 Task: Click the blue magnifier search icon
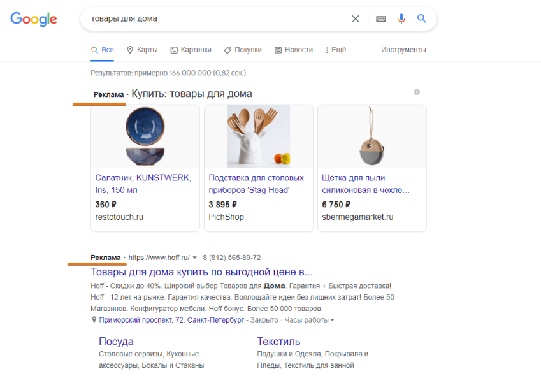click(x=422, y=18)
